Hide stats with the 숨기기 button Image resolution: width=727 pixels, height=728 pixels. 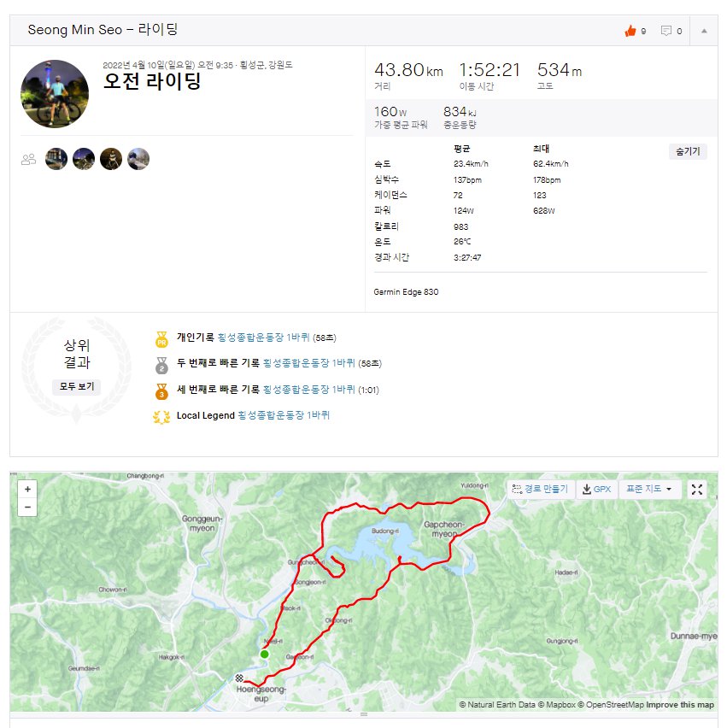coord(687,151)
